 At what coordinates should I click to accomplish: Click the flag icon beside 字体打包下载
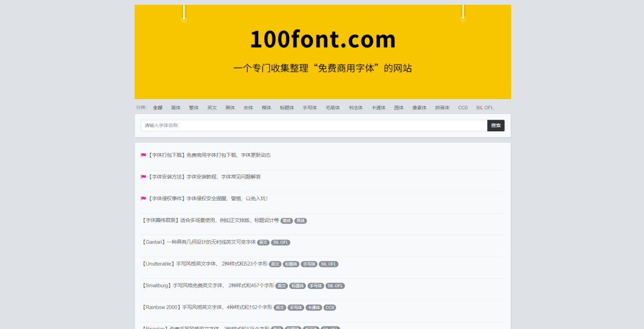[x=143, y=155]
